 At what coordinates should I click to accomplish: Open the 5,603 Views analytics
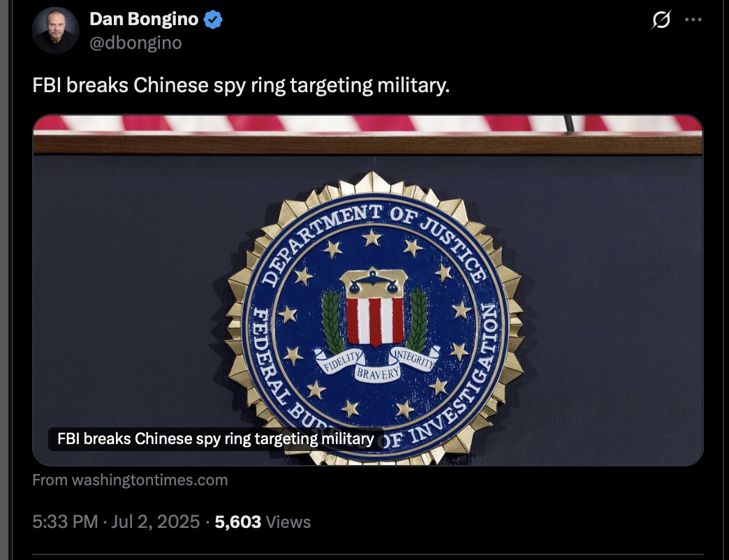263,522
